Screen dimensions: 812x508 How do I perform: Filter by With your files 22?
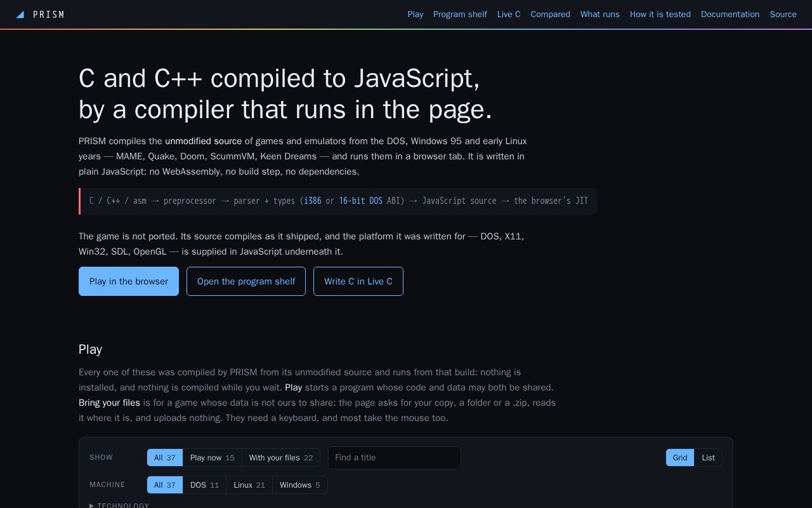[281, 458]
